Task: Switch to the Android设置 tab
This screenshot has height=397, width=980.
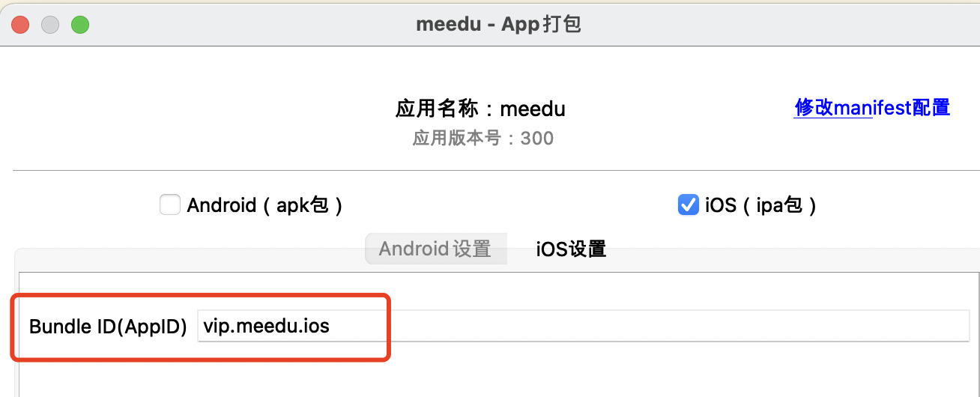Action: tap(435, 249)
